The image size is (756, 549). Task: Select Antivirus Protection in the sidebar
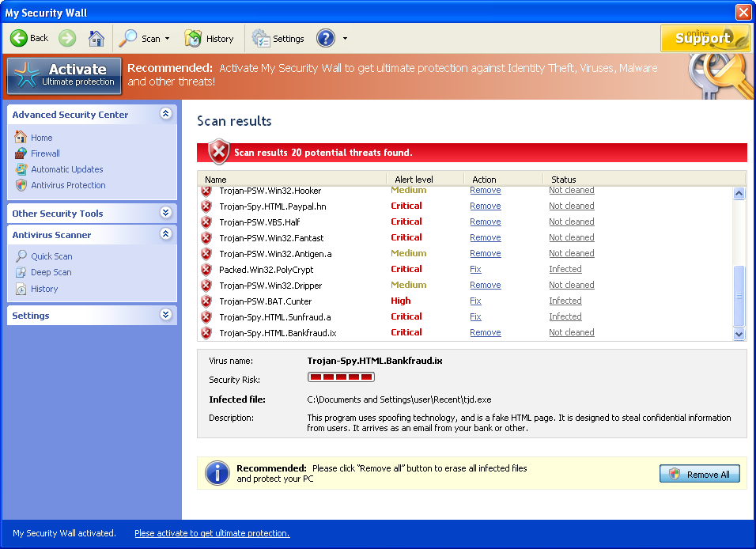[x=68, y=185]
